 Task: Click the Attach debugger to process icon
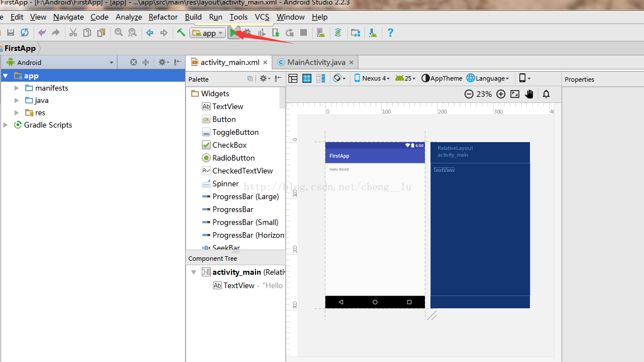(x=276, y=32)
